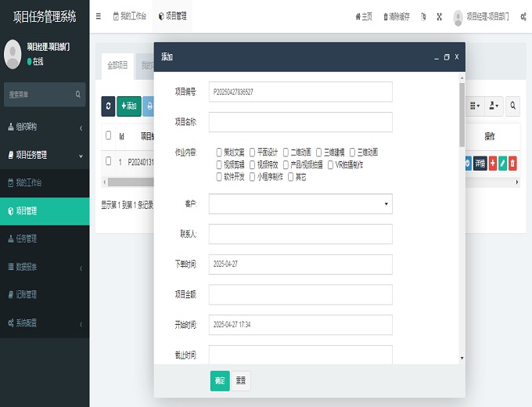This screenshot has width=532, height=407.
Task: Tick the 软件开发 checkbox
Action: (220, 177)
